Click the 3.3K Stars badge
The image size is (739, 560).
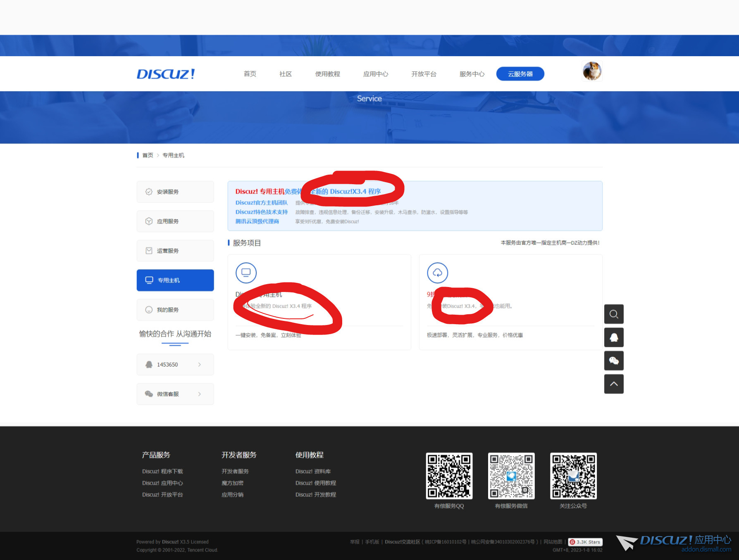click(585, 542)
